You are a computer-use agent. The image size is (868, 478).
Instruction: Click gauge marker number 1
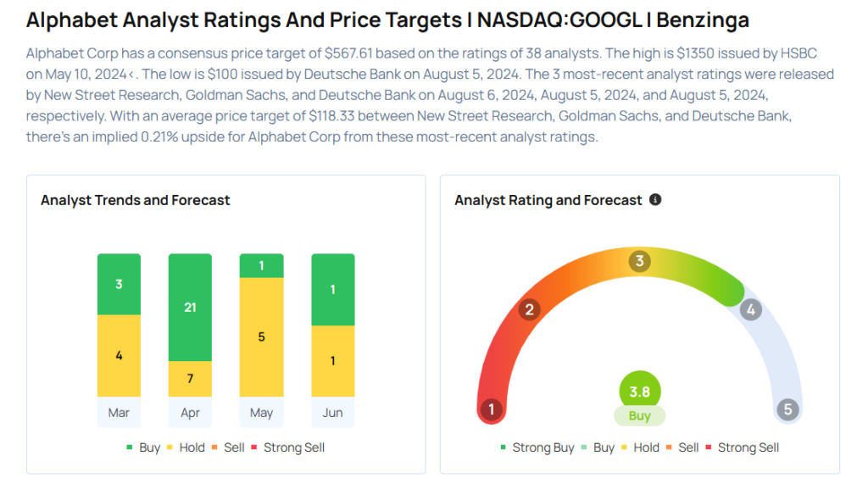coord(491,410)
